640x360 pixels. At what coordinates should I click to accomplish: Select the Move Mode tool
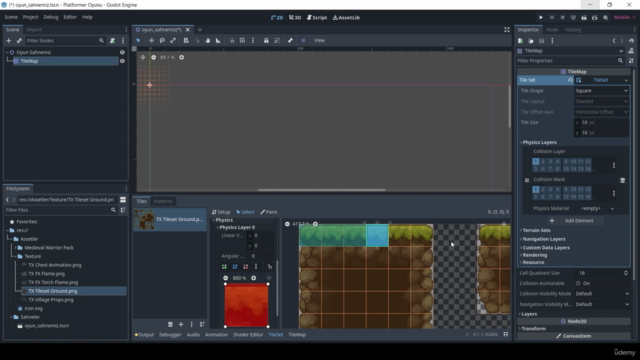point(151,40)
